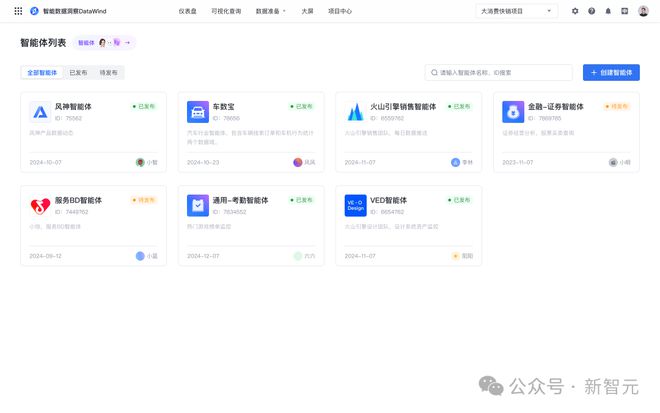660x413 pixels.
Task: Open settings gear icon in header
Action: coord(575,11)
